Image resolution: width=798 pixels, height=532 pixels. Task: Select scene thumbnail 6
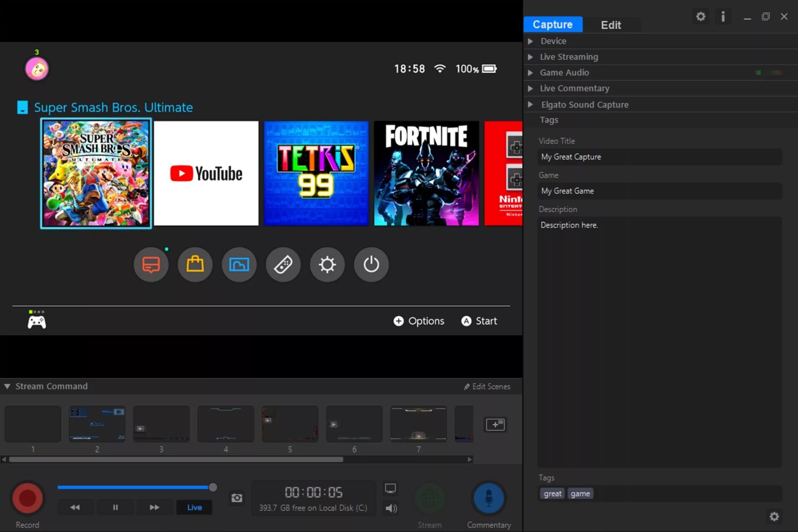(354, 424)
